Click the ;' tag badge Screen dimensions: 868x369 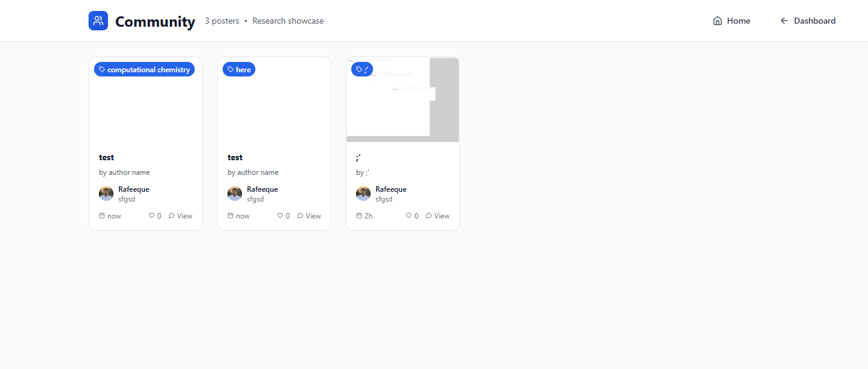tap(362, 70)
